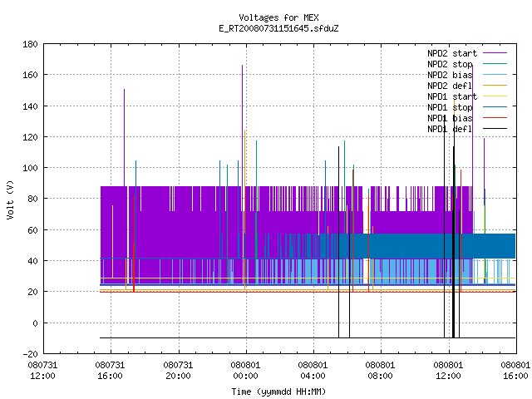
Task: Click the flat black NPD1 defl line at -10 V
Action: (308, 338)
